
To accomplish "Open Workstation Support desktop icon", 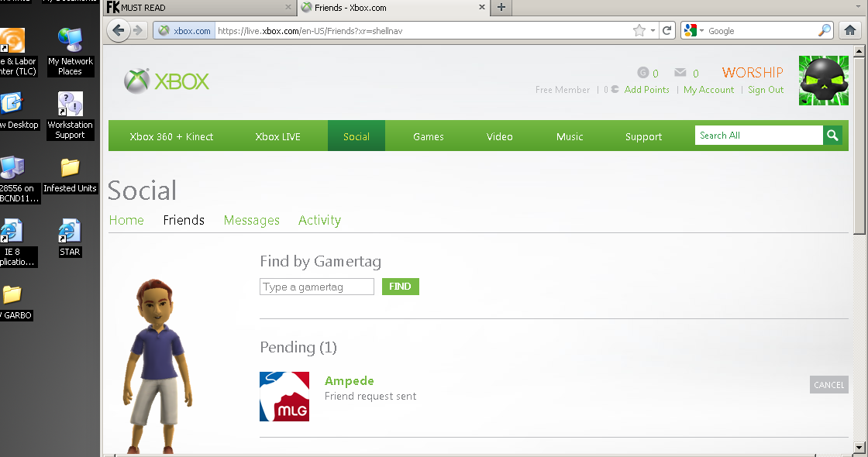I will click(71, 115).
